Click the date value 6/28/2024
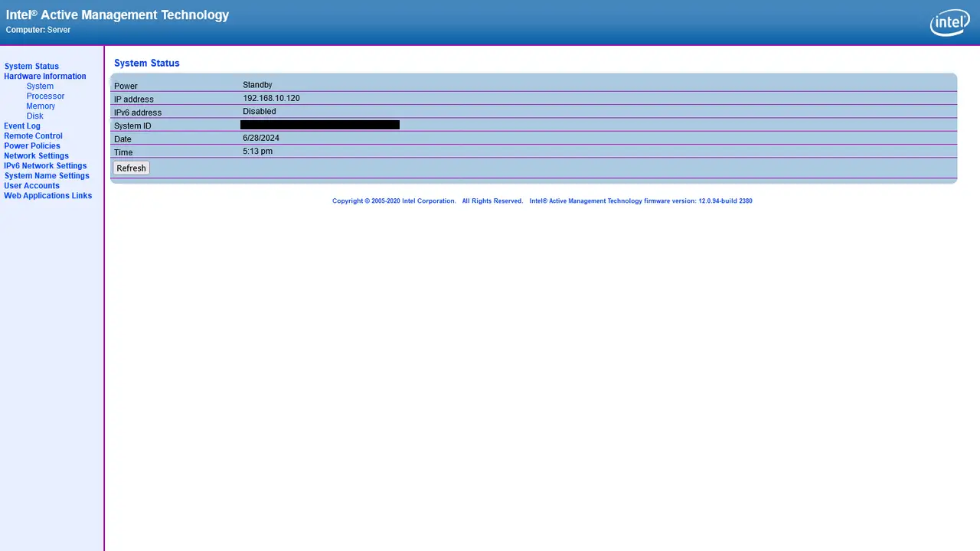 (x=261, y=139)
